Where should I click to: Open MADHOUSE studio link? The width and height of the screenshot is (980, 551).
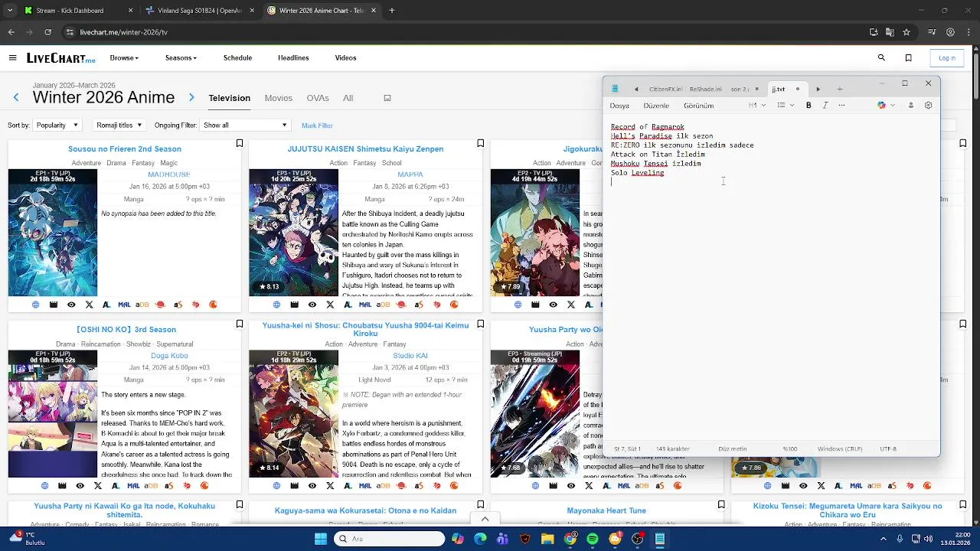(x=168, y=174)
